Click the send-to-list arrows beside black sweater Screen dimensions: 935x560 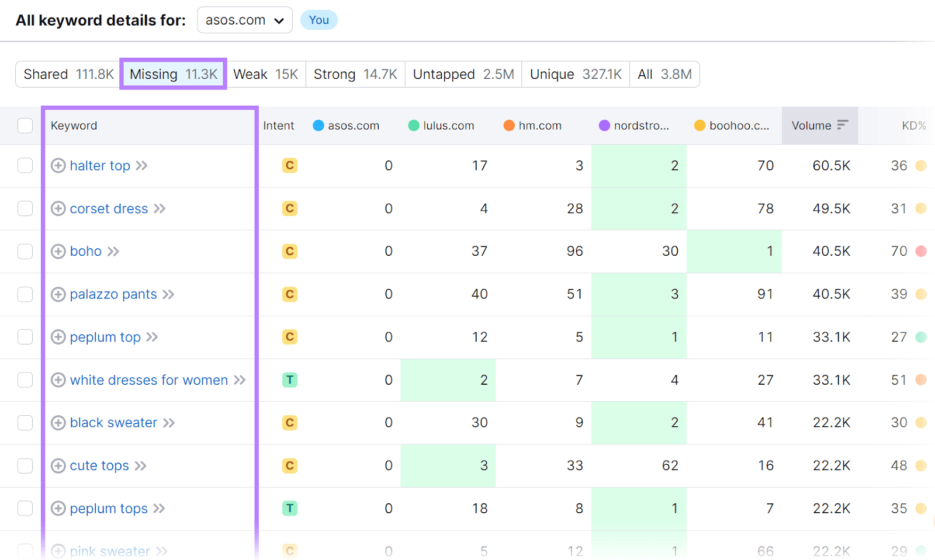coord(169,423)
